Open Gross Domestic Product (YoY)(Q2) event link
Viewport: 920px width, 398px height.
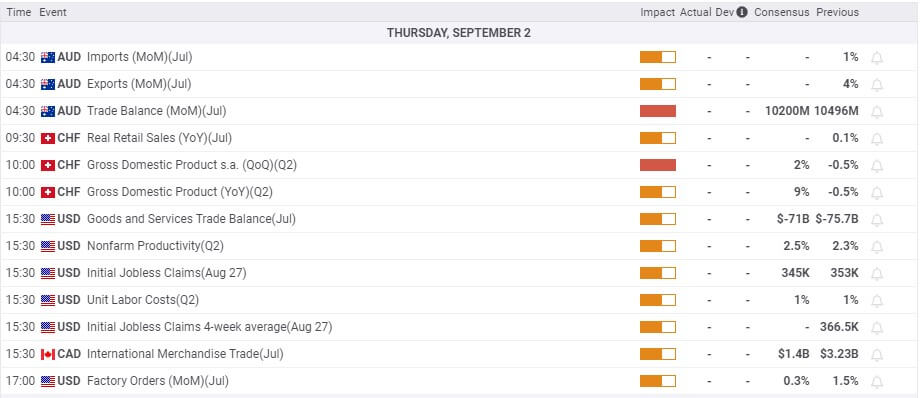[x=180, y=192]
